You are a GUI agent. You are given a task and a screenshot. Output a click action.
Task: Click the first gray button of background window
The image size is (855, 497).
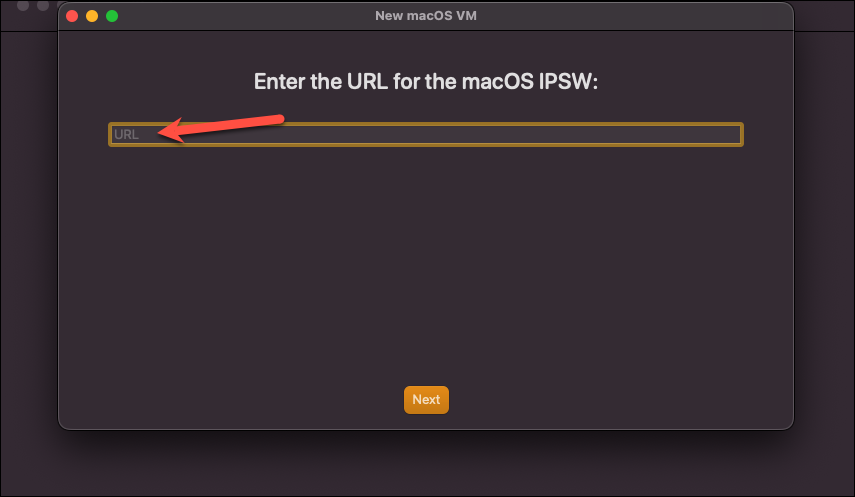[x=23, y=5]
